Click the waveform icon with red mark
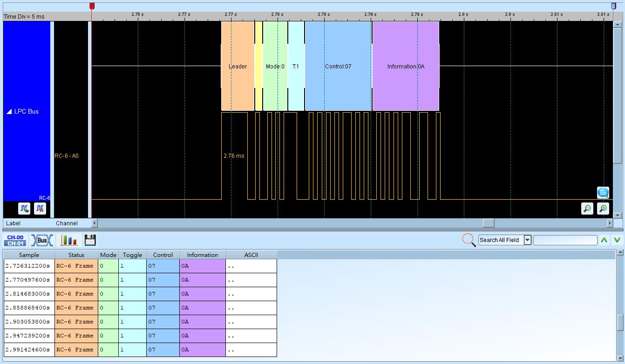This screenshot has height=364, width=625. tap(40, 209)
